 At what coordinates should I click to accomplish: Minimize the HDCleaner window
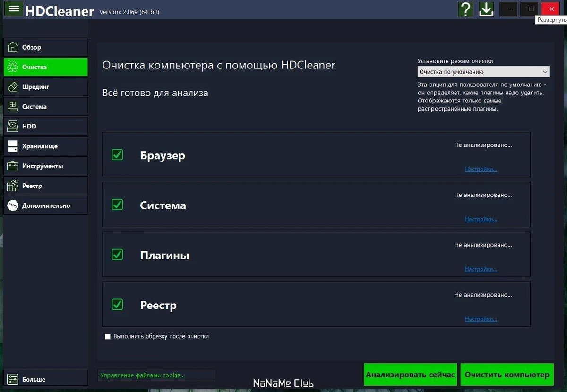pyautogui.click(x=509, y=9)
